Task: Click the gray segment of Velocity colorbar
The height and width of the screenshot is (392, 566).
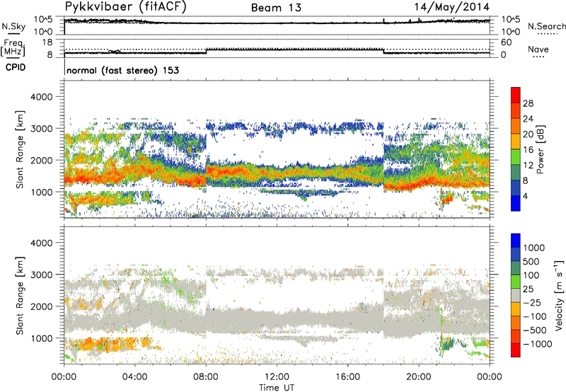Action: pos(516,296)
